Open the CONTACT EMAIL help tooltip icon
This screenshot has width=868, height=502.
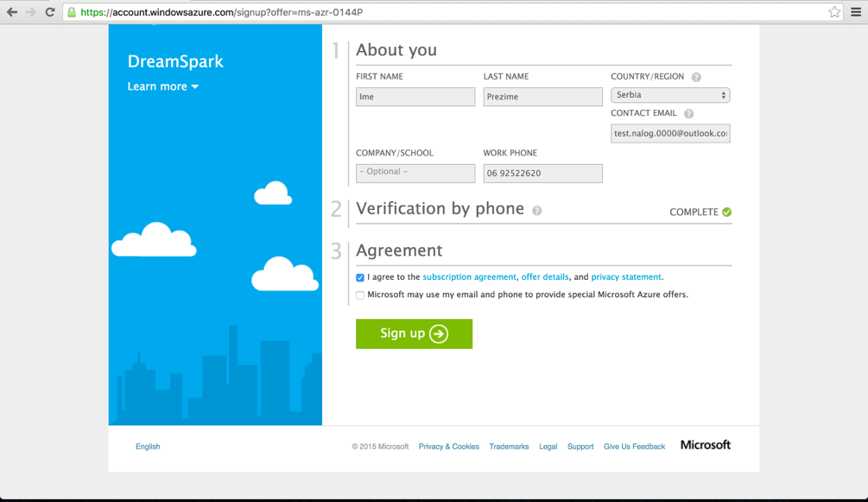[x=688, y=113]
